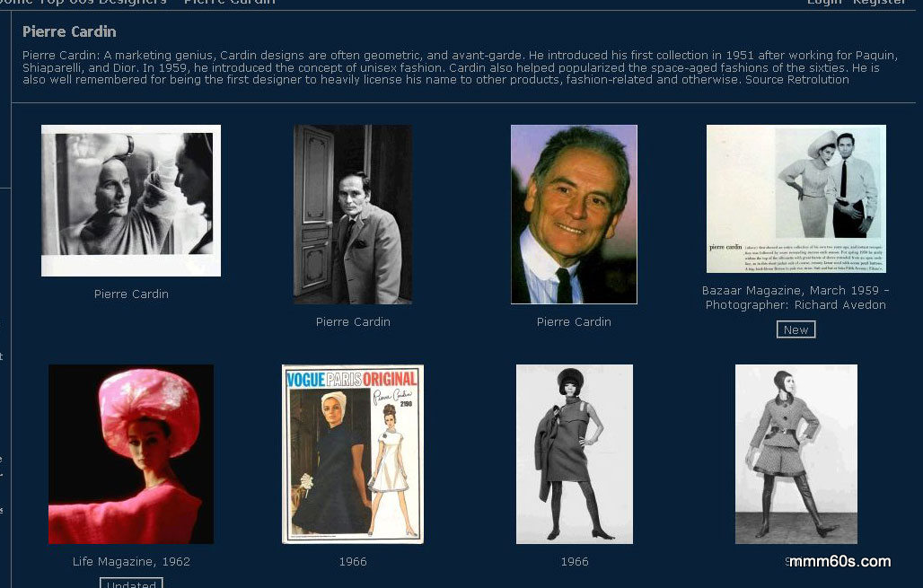This screenshot has height=588, width=923.
Task: Open the Vogue Paris Original pattern cover
Action: click(353, 454)
